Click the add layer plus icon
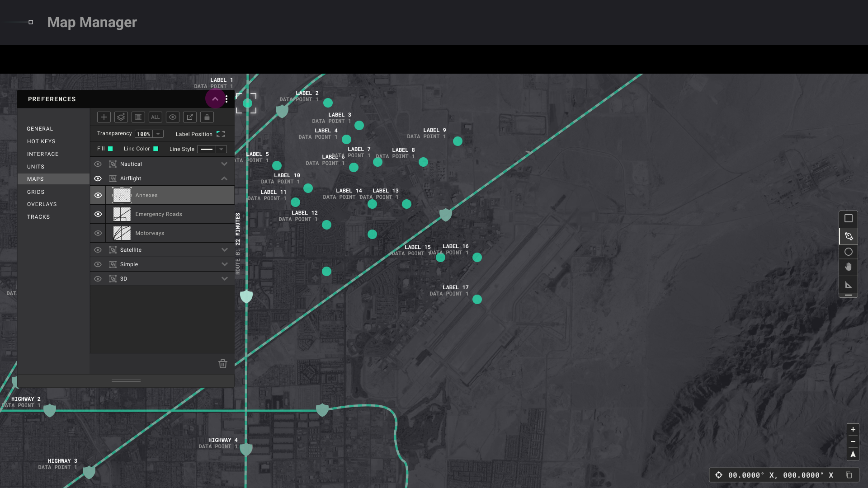The width and height of the screenshot is (868, 488). pyautogui.click(x=104, y=117)
